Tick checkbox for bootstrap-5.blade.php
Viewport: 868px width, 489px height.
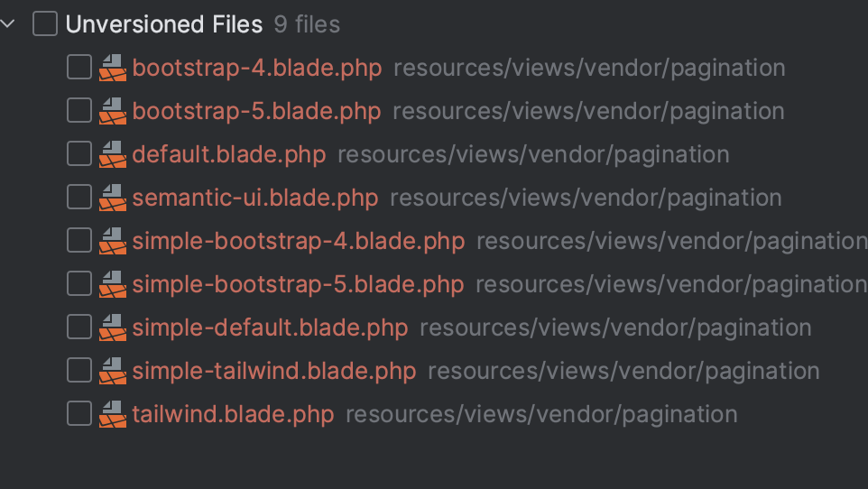click(x=79, y=110)
